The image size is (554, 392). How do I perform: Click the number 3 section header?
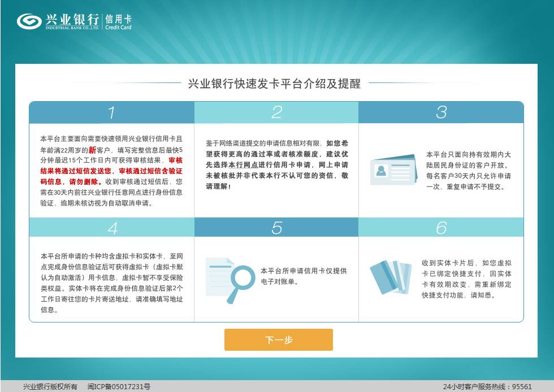(441, 112)
